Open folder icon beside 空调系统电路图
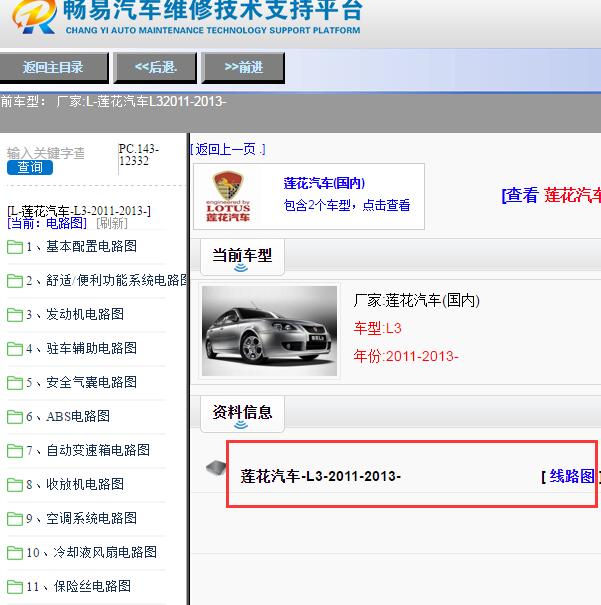The height and width of the screenshot is (605, 601). tap(15, 519)
